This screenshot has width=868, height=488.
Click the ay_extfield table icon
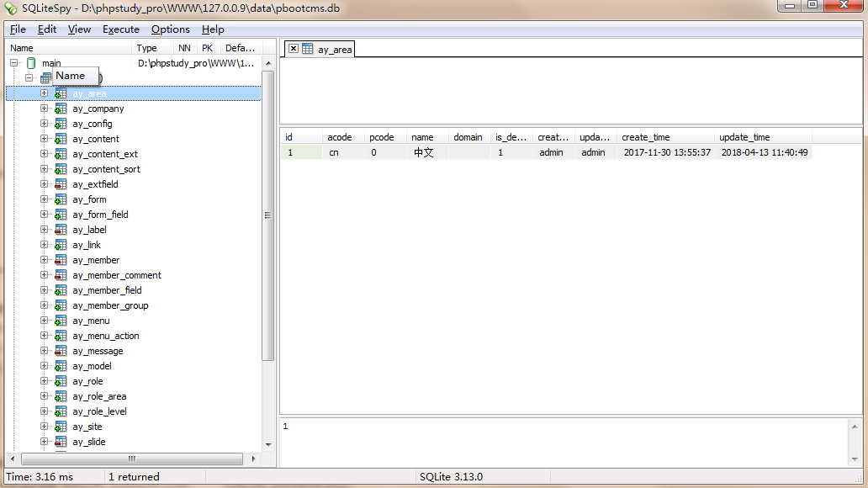point(61,184)
